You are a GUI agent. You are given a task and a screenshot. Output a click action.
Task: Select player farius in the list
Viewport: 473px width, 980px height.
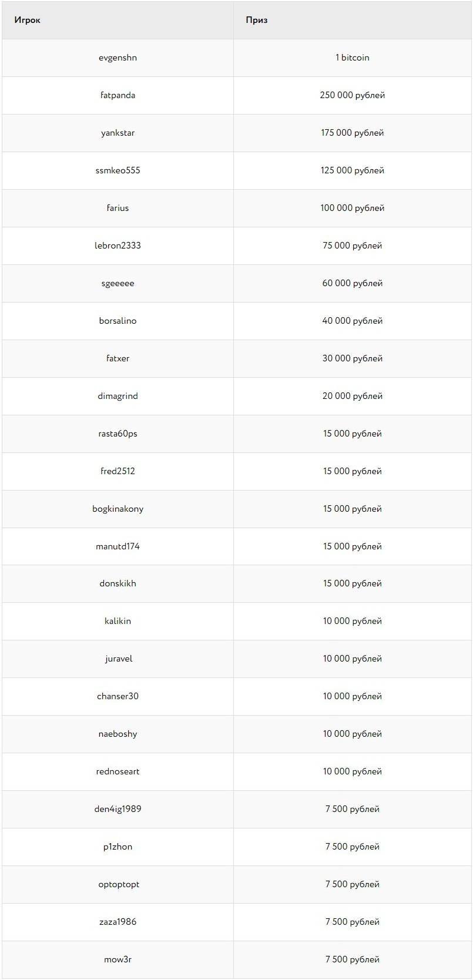(x=118, y=208)
